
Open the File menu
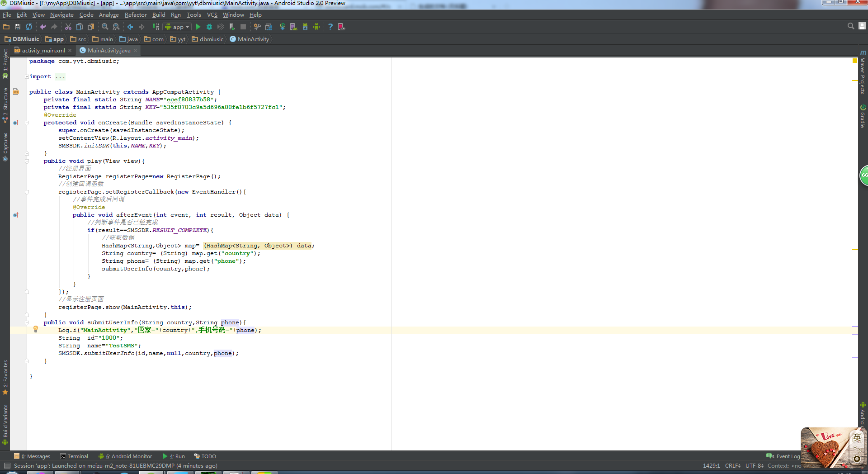[7, 15]
